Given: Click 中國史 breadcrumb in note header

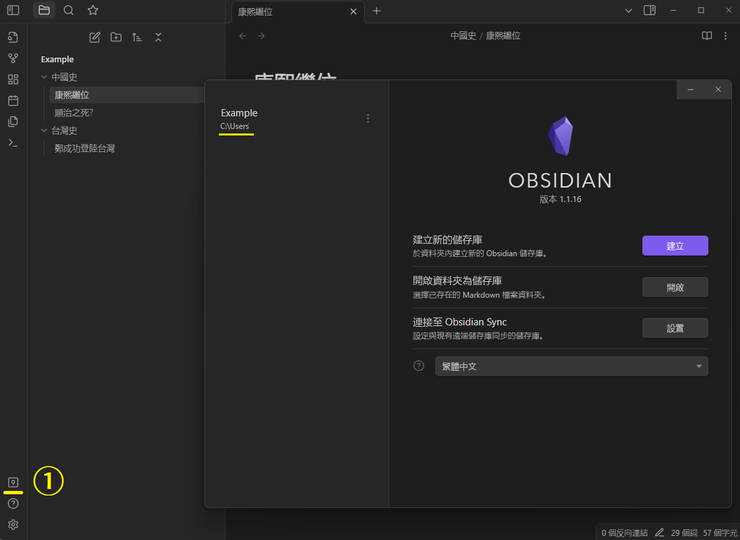Looking at the screenshot, I should tap(463, 36).
